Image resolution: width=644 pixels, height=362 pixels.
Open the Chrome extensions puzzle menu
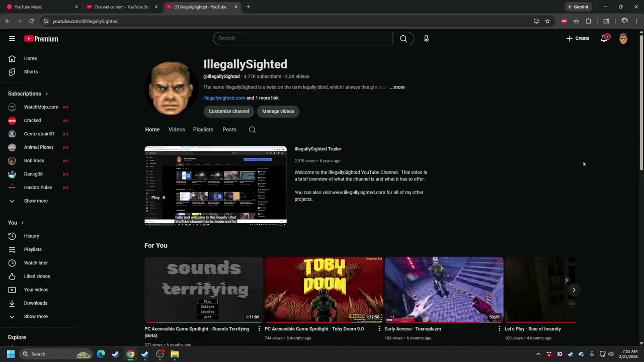click(589, 21)
